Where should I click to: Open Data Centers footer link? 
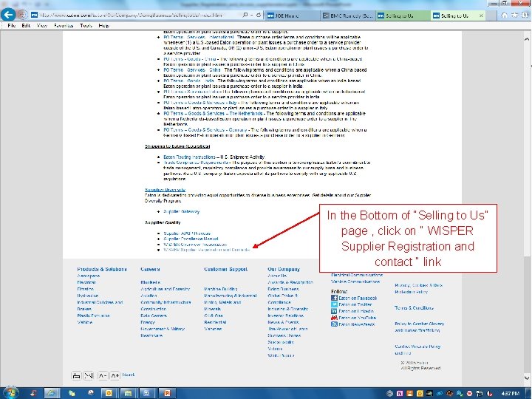(154, 316)
